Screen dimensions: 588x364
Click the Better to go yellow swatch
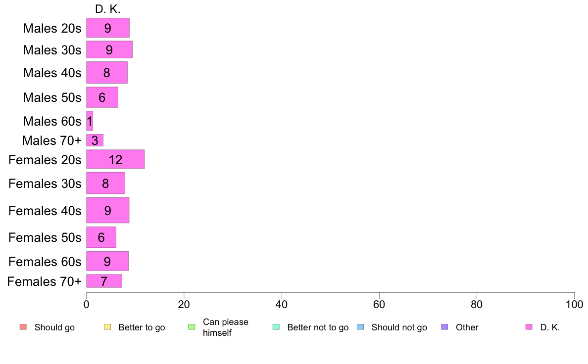click(x=107, y=327)
